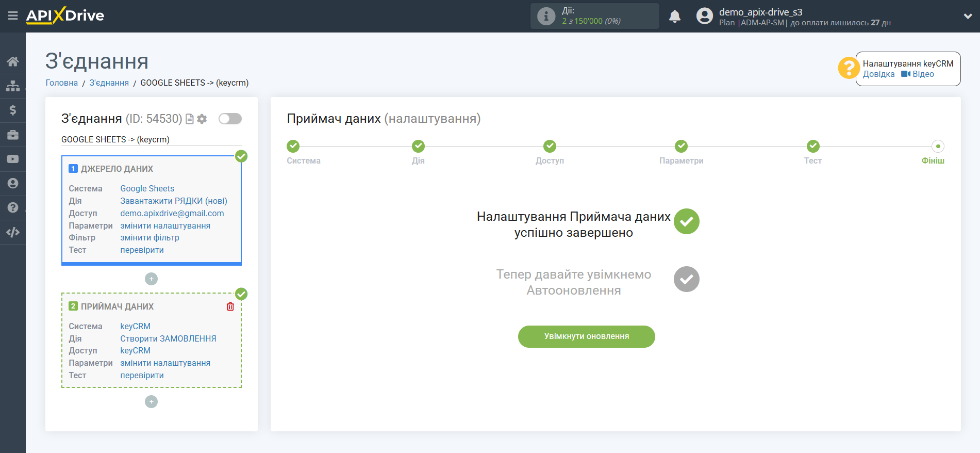Screen dimensions: 980x453
Task: Click the green check on data receiver block
Action: (241, 294)
